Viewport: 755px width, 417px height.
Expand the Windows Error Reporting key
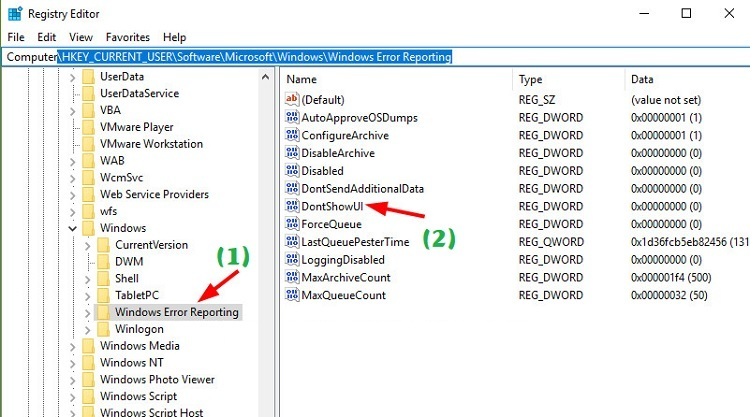(88, 313)
